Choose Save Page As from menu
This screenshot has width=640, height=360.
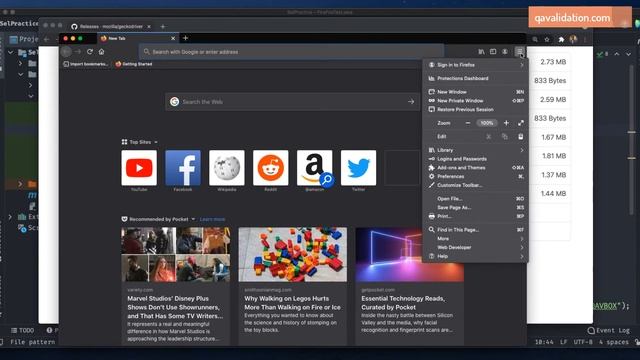pyautogui.click(x=476, y=207)
